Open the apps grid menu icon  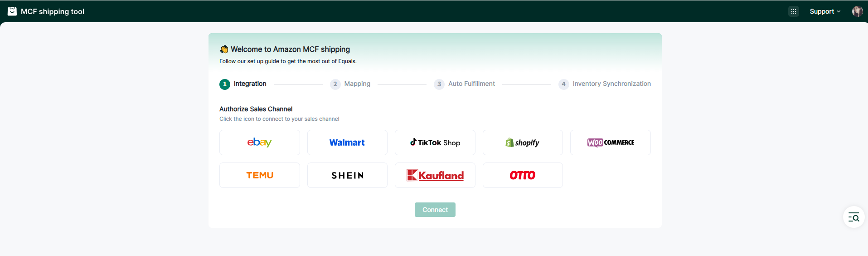(793, 11)
